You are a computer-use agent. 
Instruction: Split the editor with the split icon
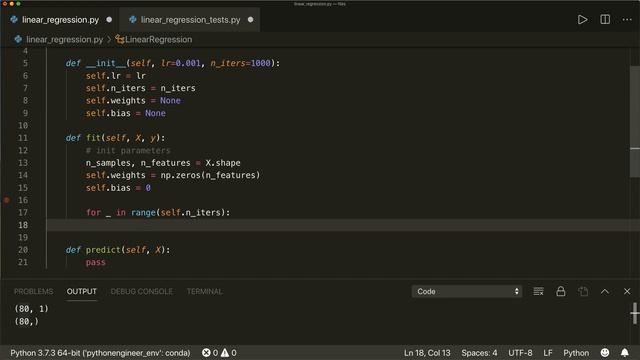(605, 20)
